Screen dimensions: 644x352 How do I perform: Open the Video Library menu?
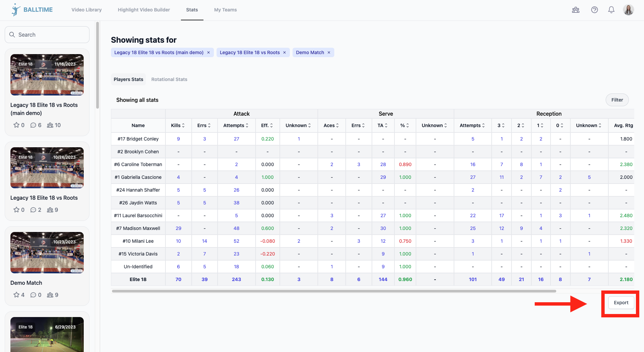(86, 10)
